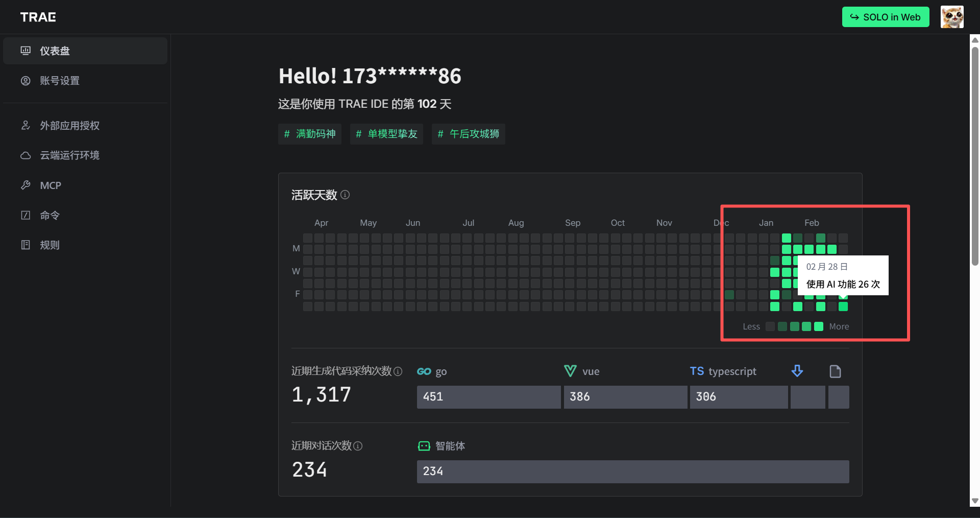Click the 满勤码神 tag

tap(310, 134)
